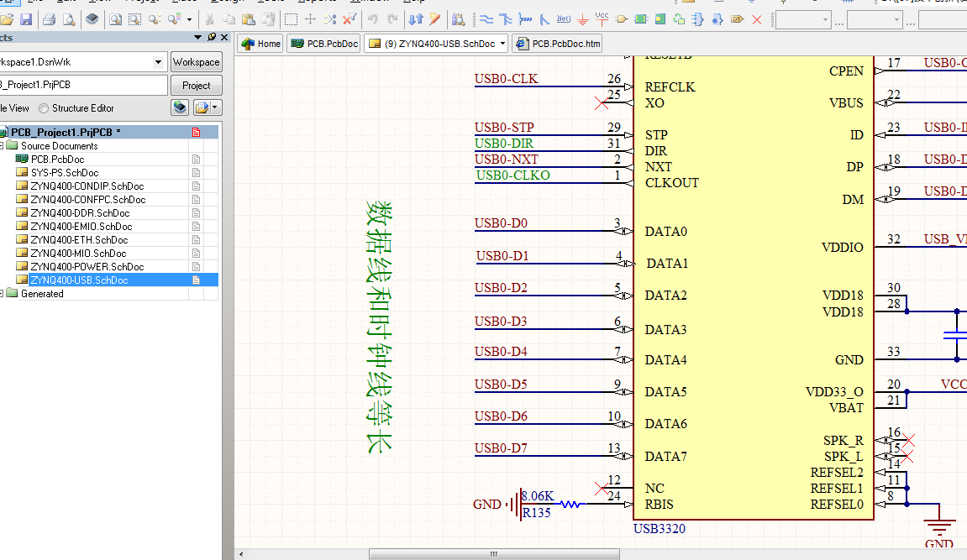Image resolution: width=967 pixels, height=560 pixels.
Task: Select the Structure Editor radio button
Action: tap(44, 108)
